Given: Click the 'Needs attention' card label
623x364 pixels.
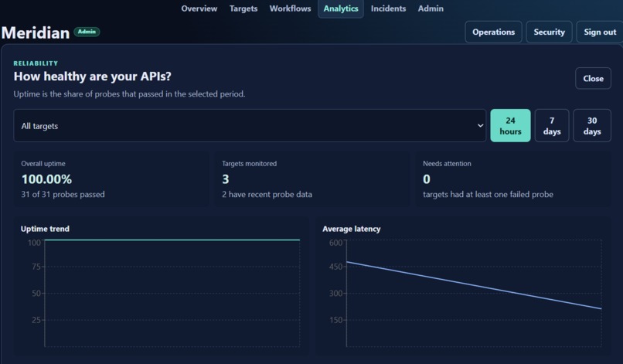Looking at the screenshot, I should click(447, 163).
